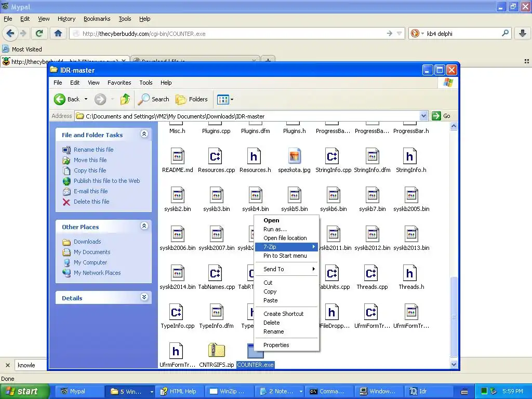Image resolution: width=532 pixels, height=399 pixels.
Task: Select README.md file icon
Action: (x=178, y=156)
